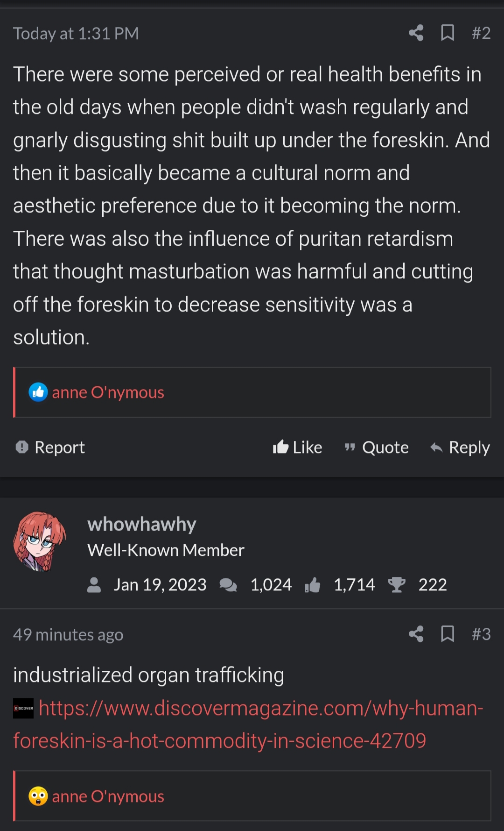504x831 pixels.
Task: Share post #2 via share icon
Action: click(416, 33)
